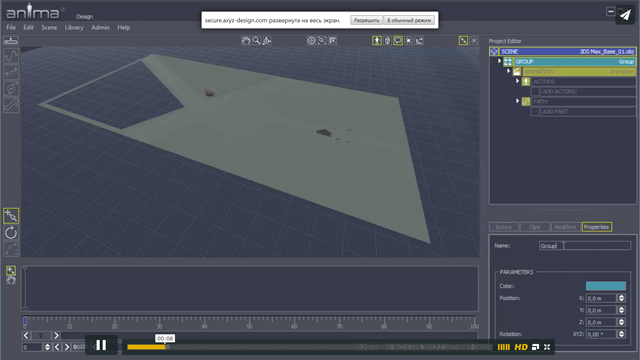Click the volume bars in video player

504,347
